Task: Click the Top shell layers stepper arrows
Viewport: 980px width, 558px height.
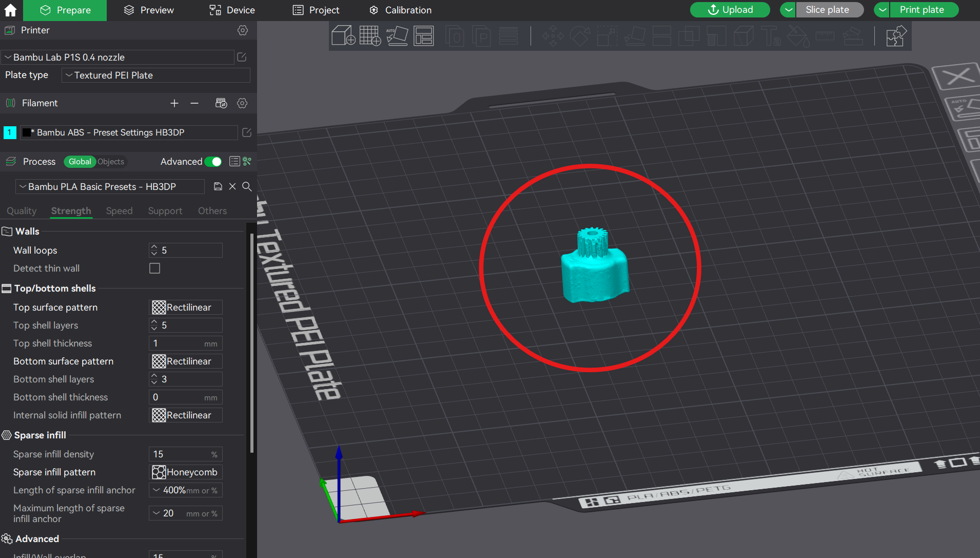Action: (154, 325)
